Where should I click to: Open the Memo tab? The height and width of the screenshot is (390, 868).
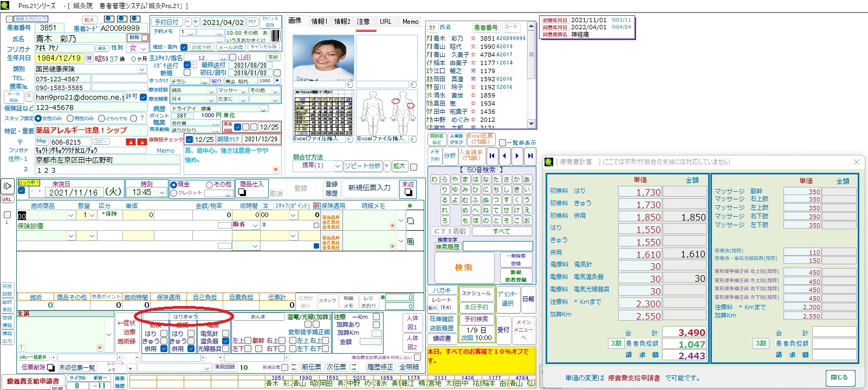click(410, 22)
